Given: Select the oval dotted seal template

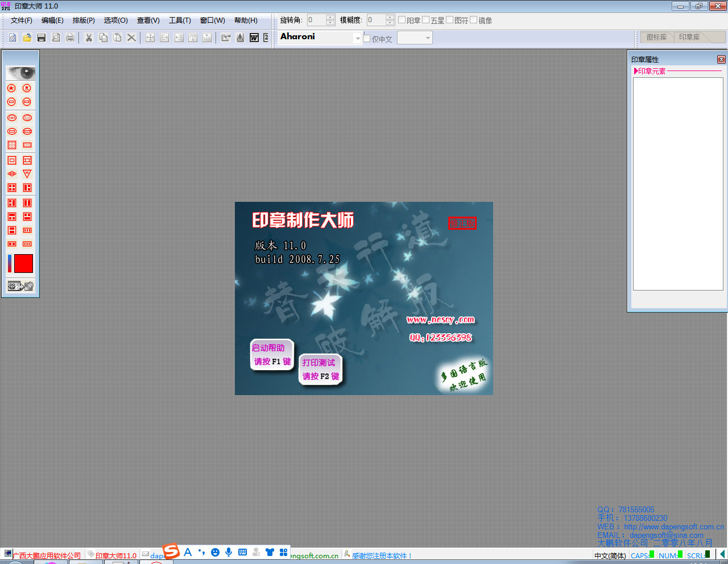Looking at the screenshot, I should pos(27,118).
